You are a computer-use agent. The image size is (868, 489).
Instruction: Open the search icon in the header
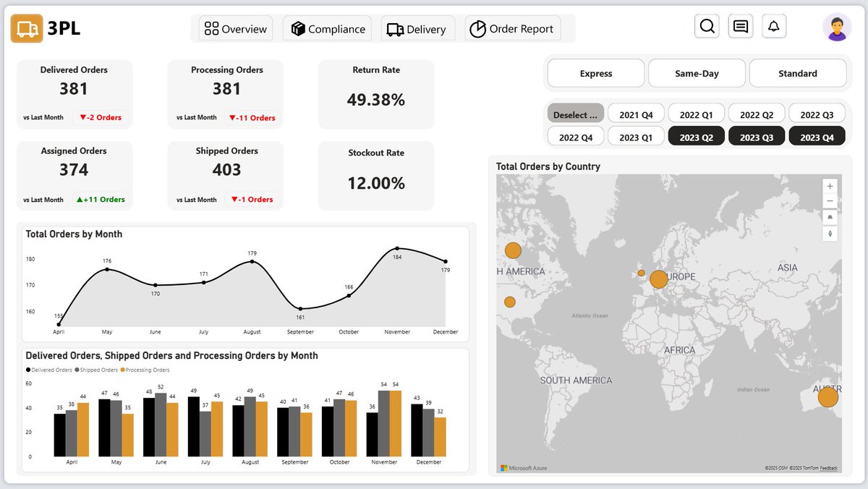point(707,25)
